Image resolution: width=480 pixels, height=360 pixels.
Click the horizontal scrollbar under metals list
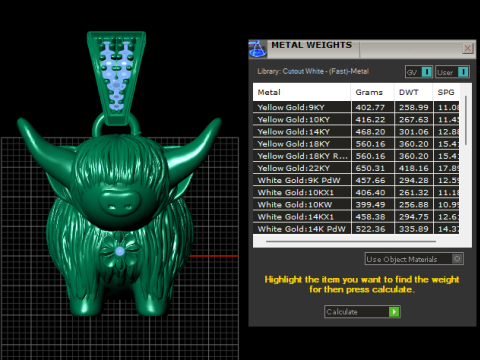pos(351,241)
